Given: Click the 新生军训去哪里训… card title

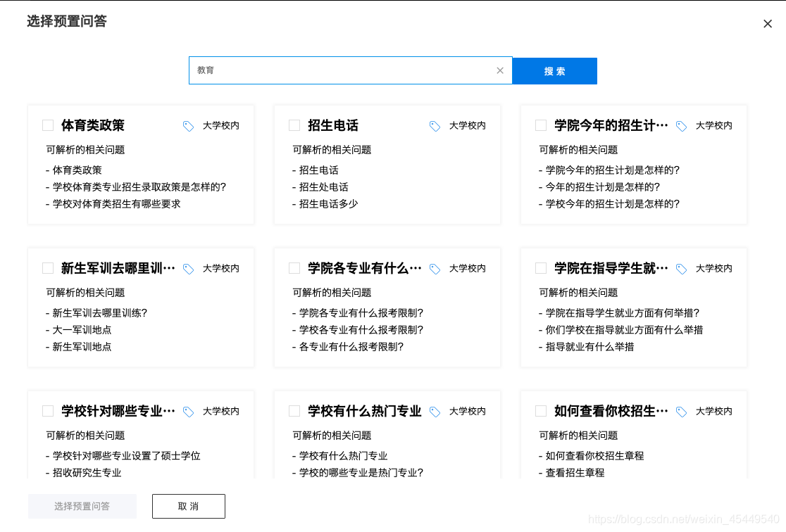Looking at the screenshot, I should point(118,268).
